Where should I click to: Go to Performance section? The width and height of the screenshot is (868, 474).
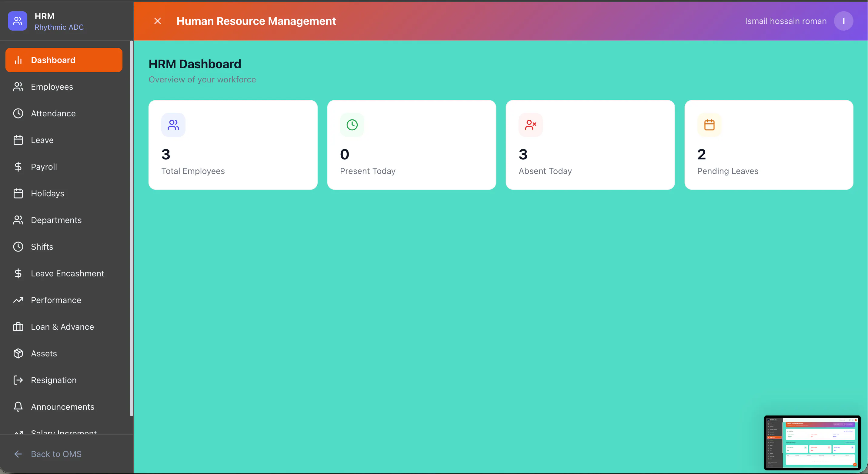(64, 300)
